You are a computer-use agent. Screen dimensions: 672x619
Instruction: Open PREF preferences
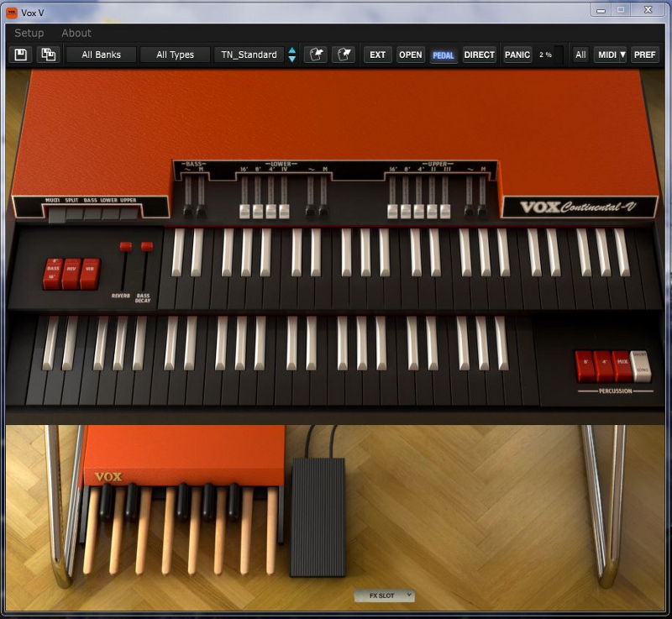coord(644,55)
